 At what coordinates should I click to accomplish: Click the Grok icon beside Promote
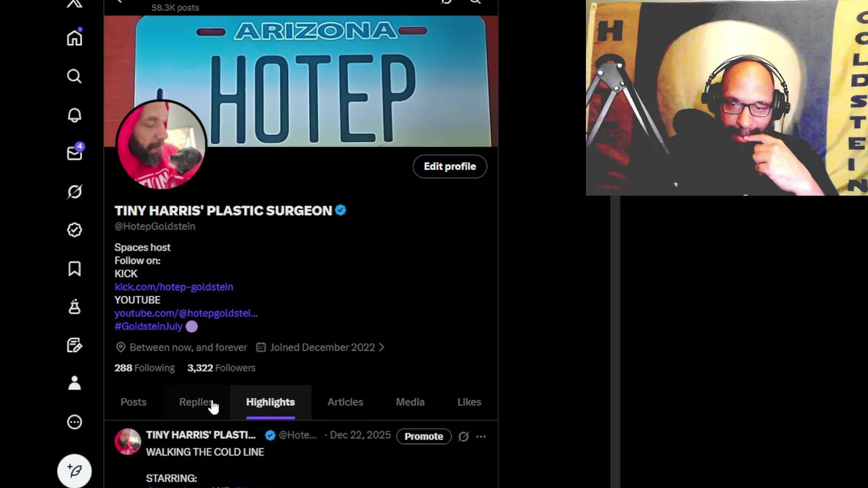coord(463,436)
